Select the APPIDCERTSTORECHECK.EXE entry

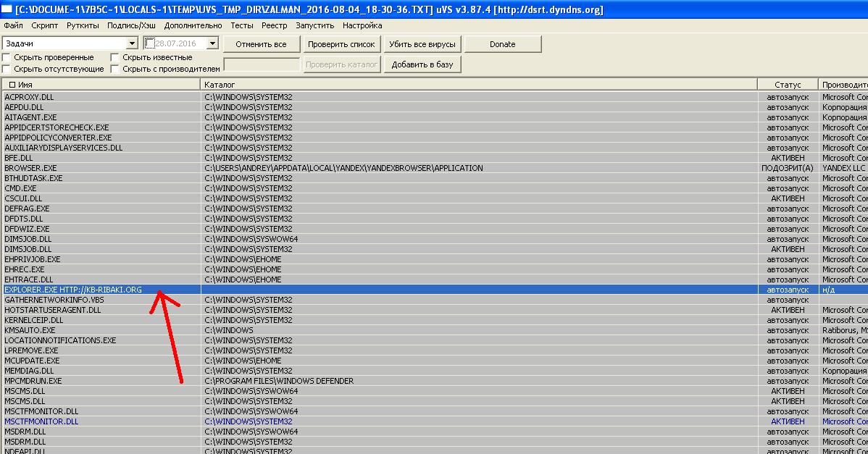point(57,127)
